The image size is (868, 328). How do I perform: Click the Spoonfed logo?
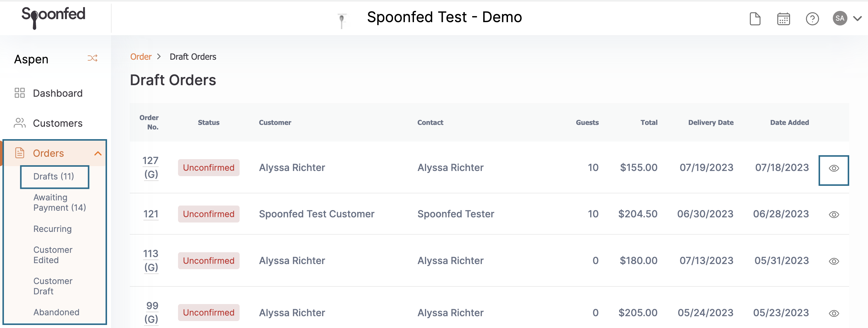pyautogui.click(x=53, y=18)
